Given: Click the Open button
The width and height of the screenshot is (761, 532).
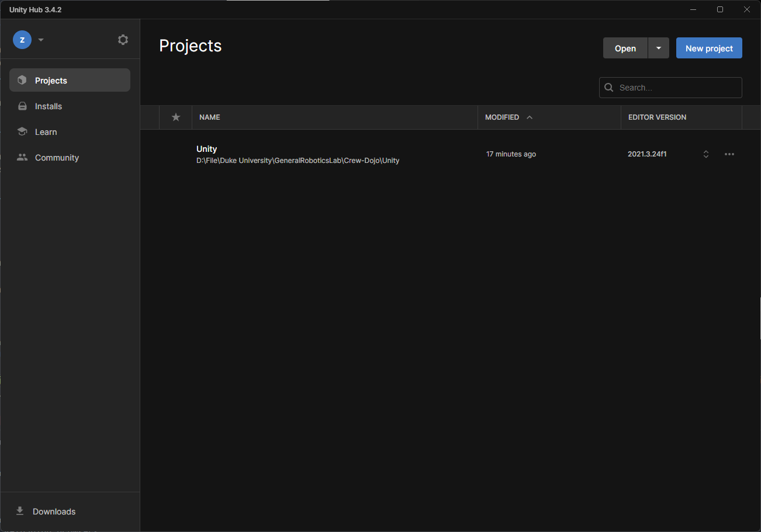Looking at the screenshot, I should click(625, 48).
